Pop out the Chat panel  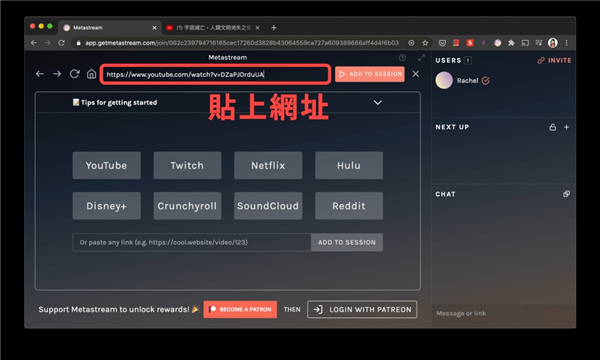point(566,194)
